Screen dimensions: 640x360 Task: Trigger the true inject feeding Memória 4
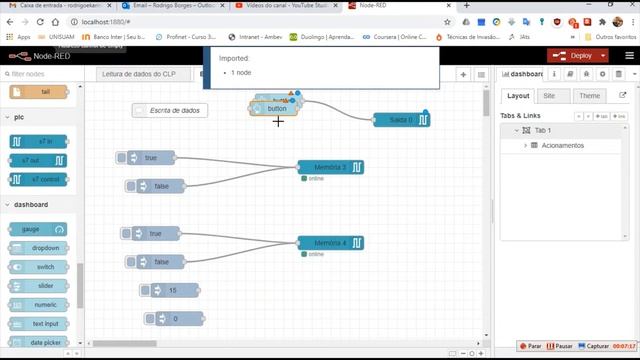[x=126, y=233]
